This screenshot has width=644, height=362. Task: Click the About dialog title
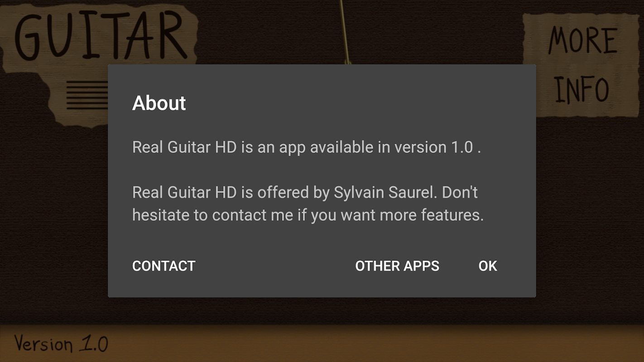(x=159, y=103)
